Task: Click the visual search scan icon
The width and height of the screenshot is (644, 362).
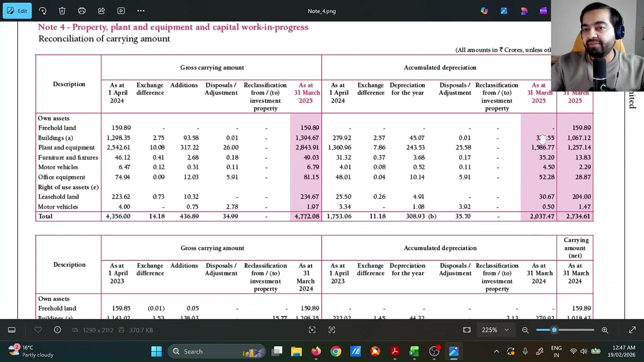Action: pos(312,330)
